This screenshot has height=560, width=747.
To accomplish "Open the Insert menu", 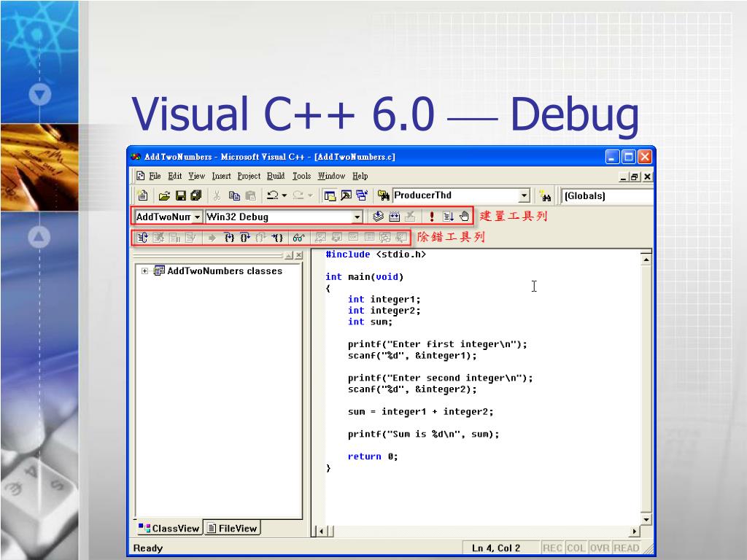I will (x=221, y=176).
